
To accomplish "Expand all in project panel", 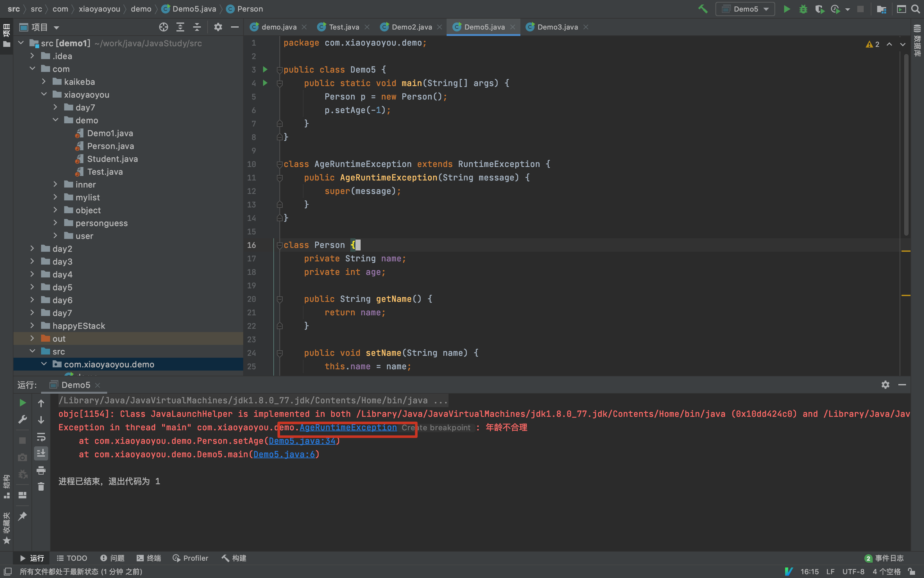I will [180, 27].
